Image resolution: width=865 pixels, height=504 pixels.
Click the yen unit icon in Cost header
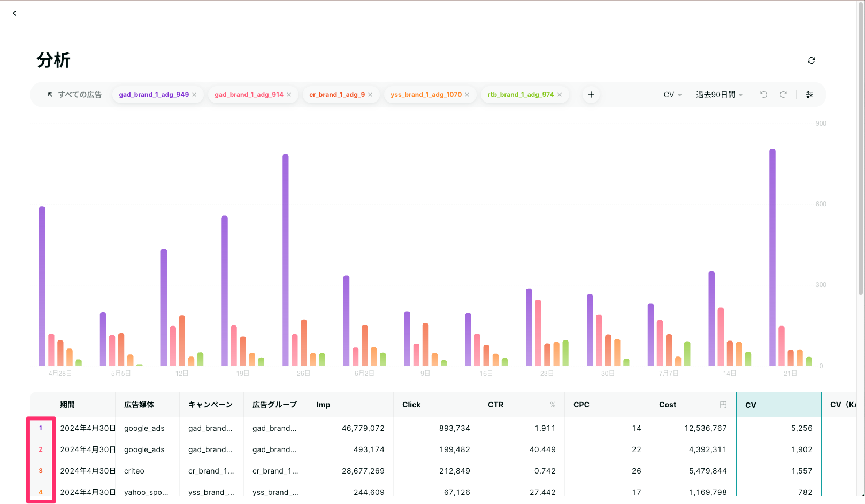tap(723, 405)
